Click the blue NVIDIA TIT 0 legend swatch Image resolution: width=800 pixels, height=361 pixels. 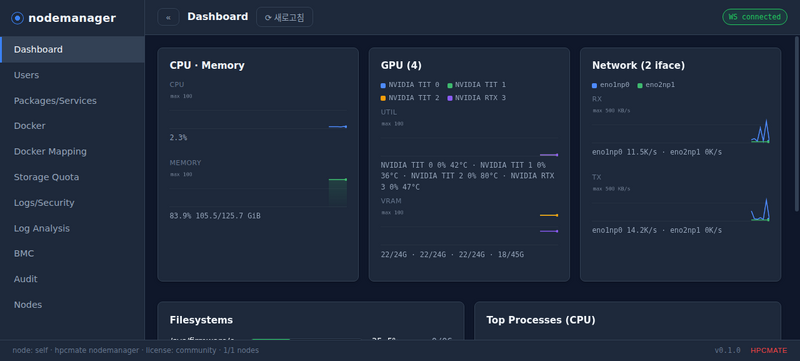click(383, 85)
